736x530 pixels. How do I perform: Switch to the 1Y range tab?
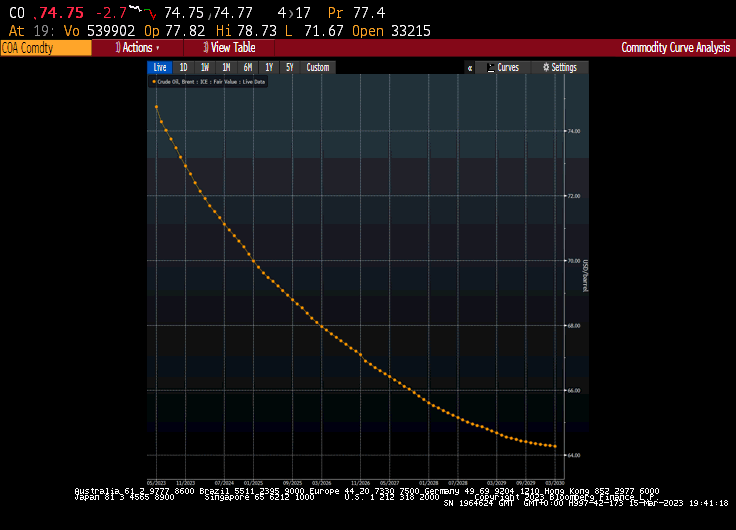point(269,68)
